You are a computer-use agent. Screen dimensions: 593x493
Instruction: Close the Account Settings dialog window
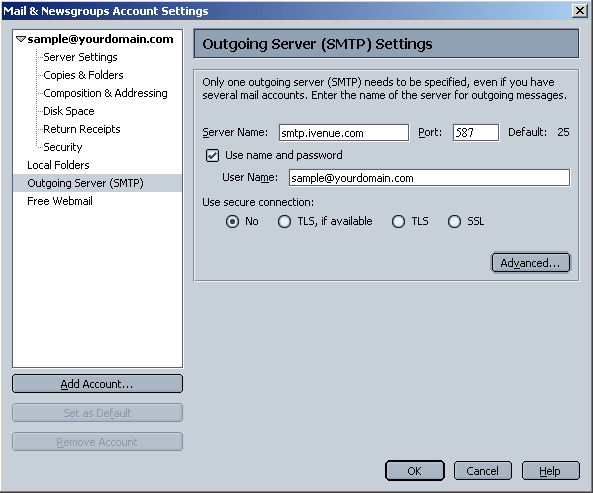(579, 11)
